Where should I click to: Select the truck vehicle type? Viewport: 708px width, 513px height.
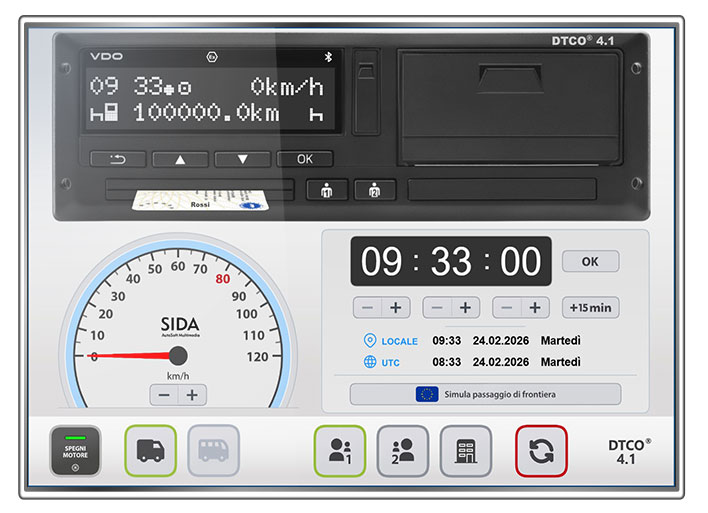pyautogui.click(x=150, y=450)
